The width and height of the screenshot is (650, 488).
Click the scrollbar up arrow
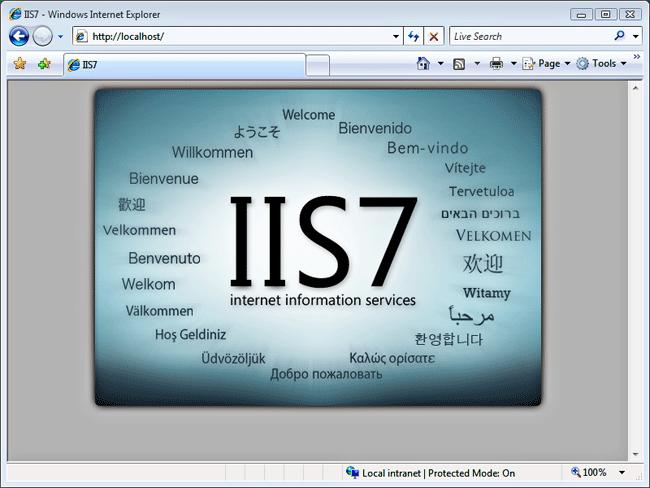pyautogui.click(x=635, y=88)
